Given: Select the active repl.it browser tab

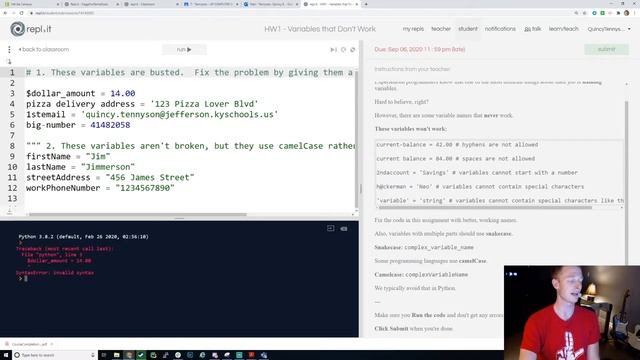Looking at the screenshot, I should 331,4.
